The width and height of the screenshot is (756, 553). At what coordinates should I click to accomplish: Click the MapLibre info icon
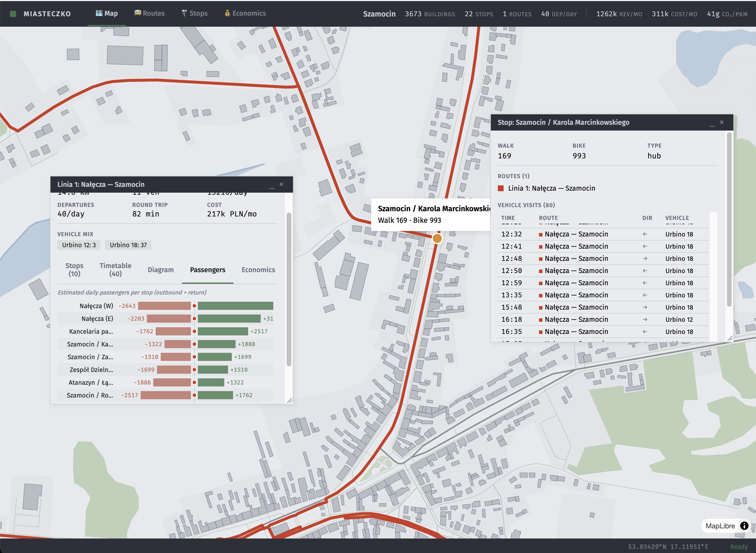point(745,526)
